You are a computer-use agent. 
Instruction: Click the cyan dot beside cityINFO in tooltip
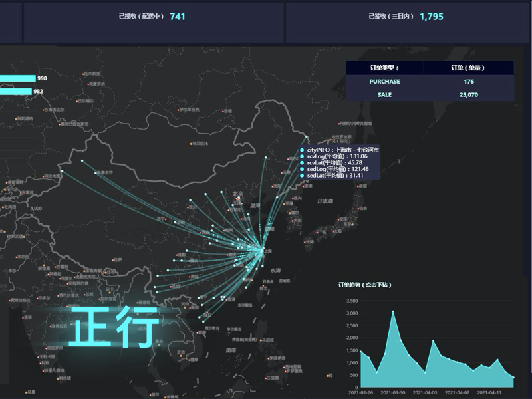pos(303,150)
